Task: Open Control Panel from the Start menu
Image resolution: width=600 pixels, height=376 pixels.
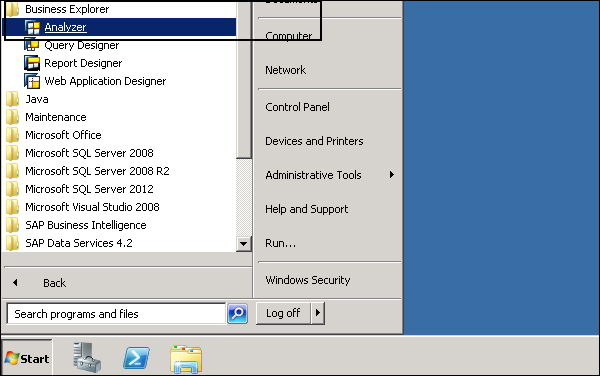Action: tap(297, 107)
